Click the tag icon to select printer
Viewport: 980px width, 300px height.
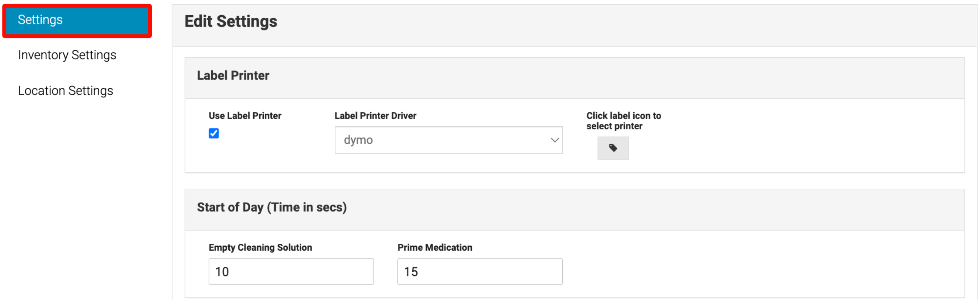click(613, 148)
